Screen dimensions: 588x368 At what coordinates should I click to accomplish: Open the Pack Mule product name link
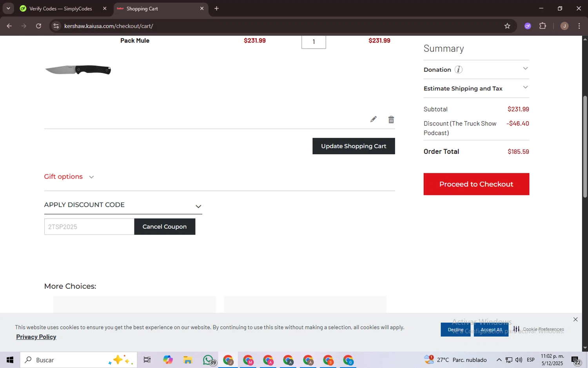tap(135, 40)
